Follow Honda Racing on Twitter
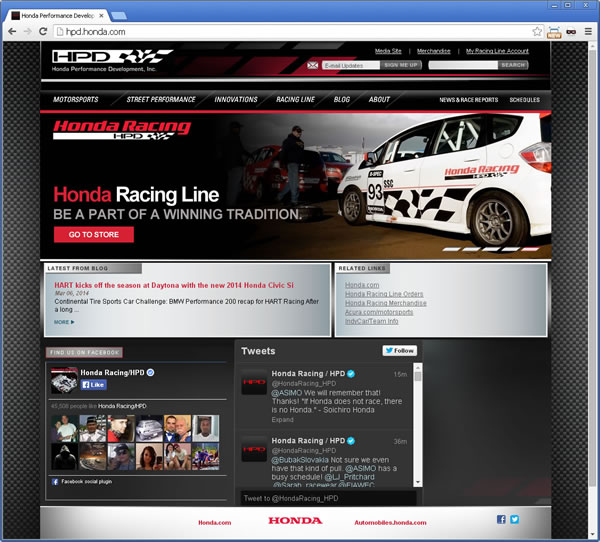Viewport: 600px width, 542px height. tap(399, 351)
